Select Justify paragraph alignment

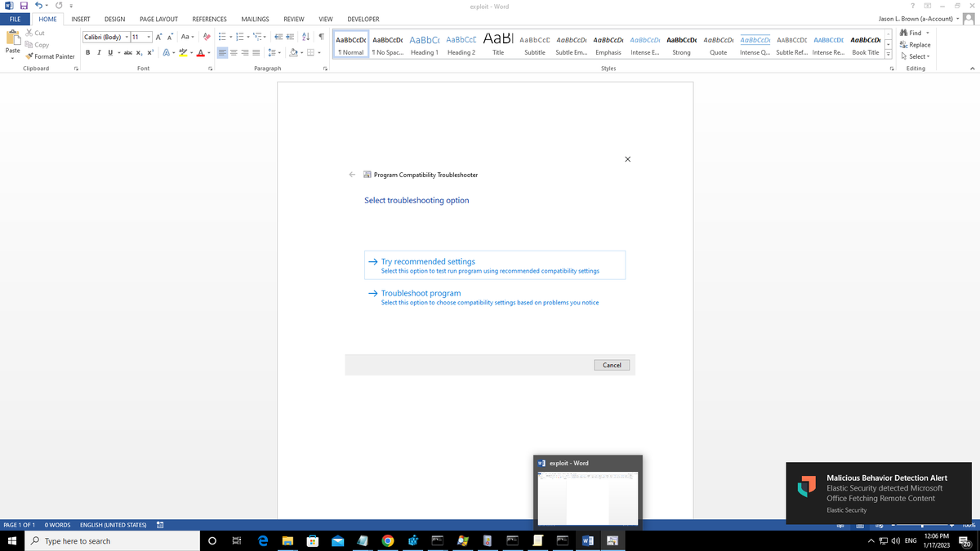click(x=256, y=52)
